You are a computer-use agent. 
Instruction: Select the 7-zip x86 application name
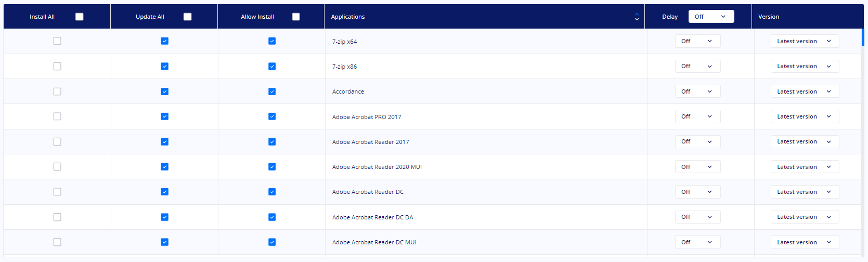344,67
